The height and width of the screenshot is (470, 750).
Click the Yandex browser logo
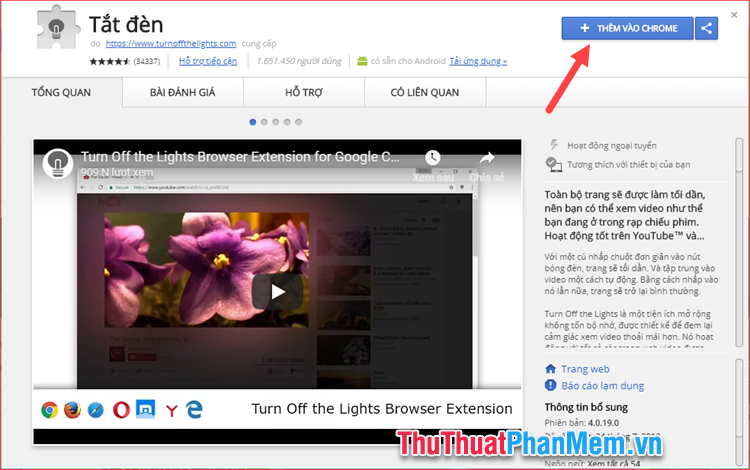pyautogui.click(x=171, y=410)
